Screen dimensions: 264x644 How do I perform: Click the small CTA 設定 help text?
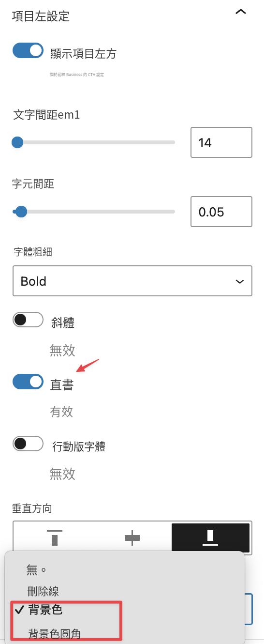(x=77, y=75)
